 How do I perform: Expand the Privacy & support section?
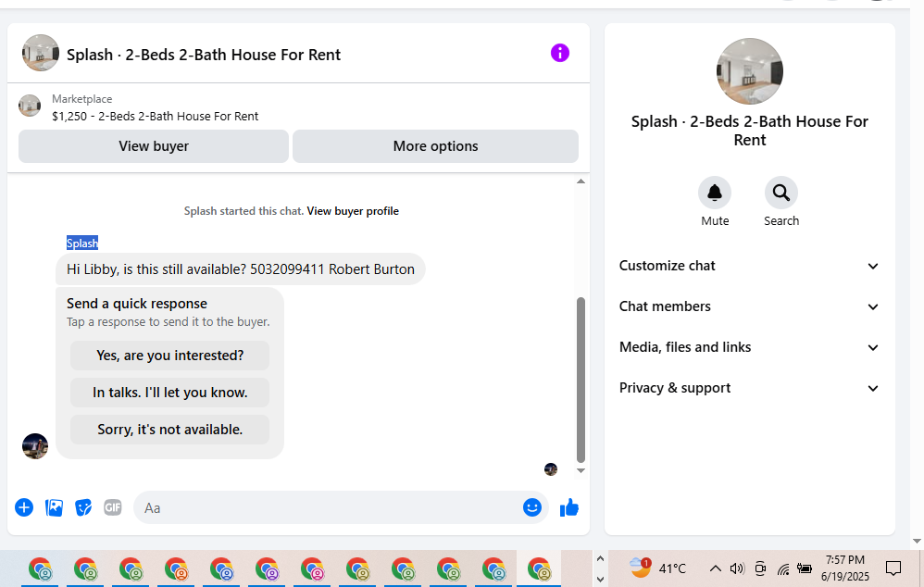[x=750, y=388]
